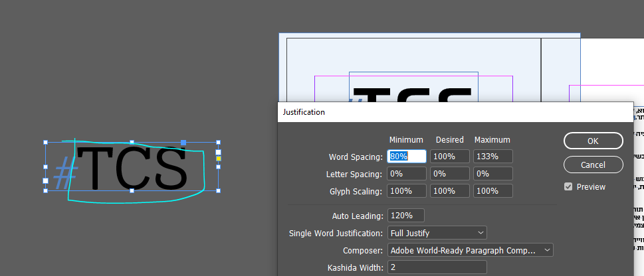644x276 pixels.
Task: Click the blue anchored object control square
Action: tap(183, 143)
